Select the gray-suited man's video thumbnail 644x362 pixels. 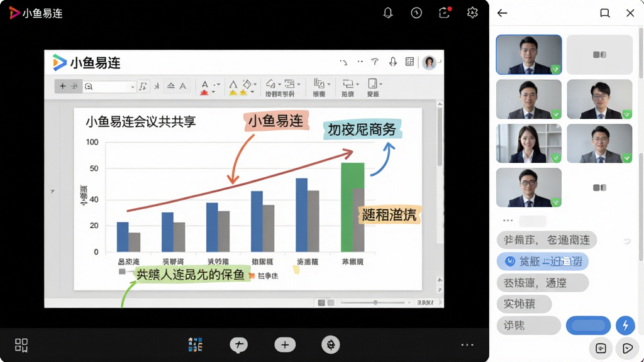(x=599, y=143)
